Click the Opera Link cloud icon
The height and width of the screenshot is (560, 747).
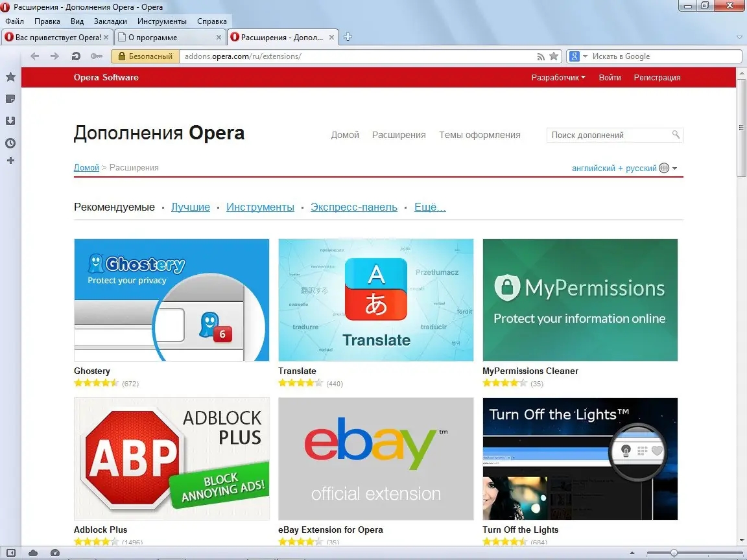tap(33, 553)
